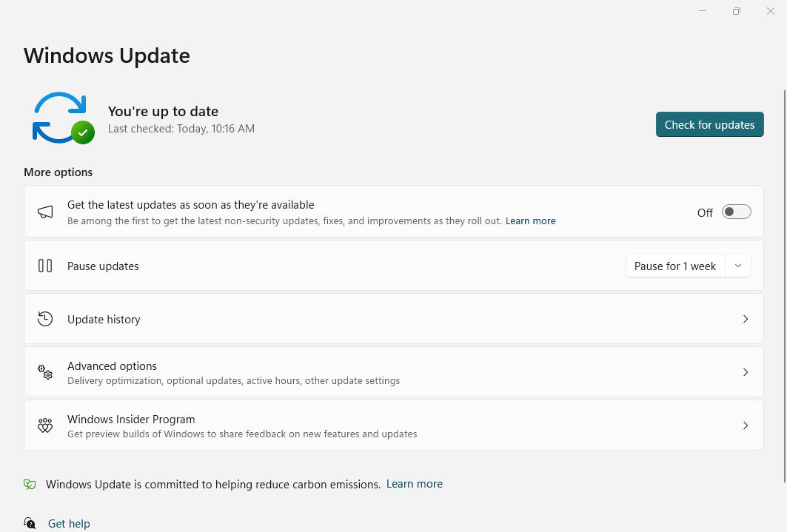Viewport: 787px width, 532px height.
Task: Click the Windows Update sync status icon
Action: point(63,118)
